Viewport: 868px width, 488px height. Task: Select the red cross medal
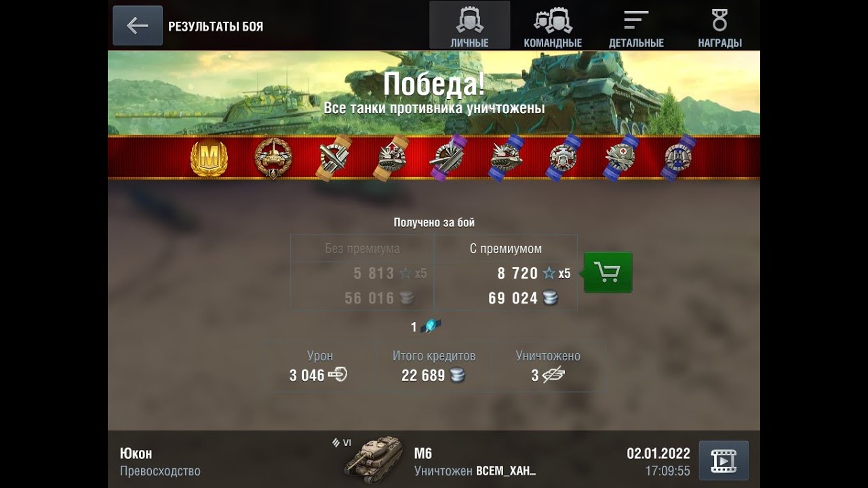point(620,158)
